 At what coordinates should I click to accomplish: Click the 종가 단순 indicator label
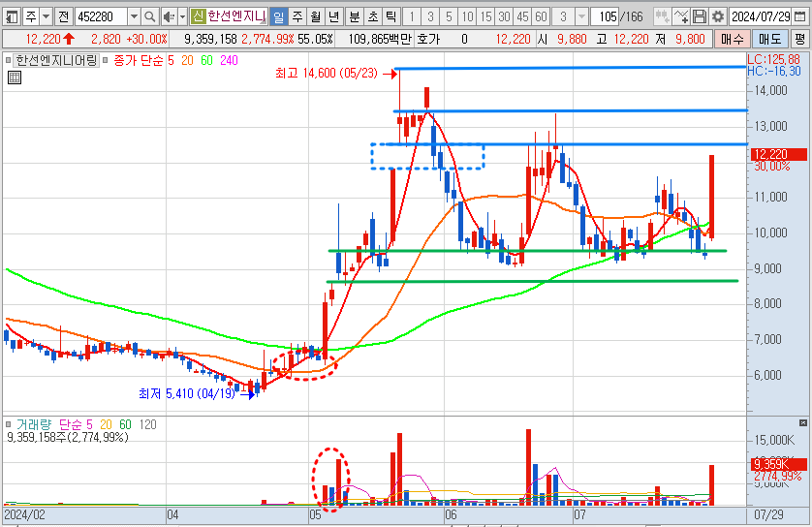138,61
